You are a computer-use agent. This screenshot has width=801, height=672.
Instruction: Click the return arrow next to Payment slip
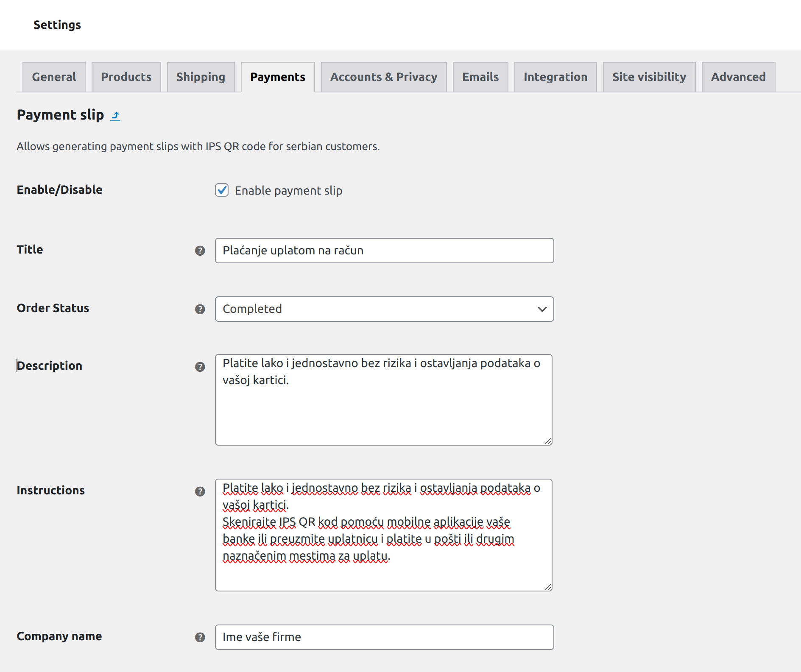tap(115, 116)
